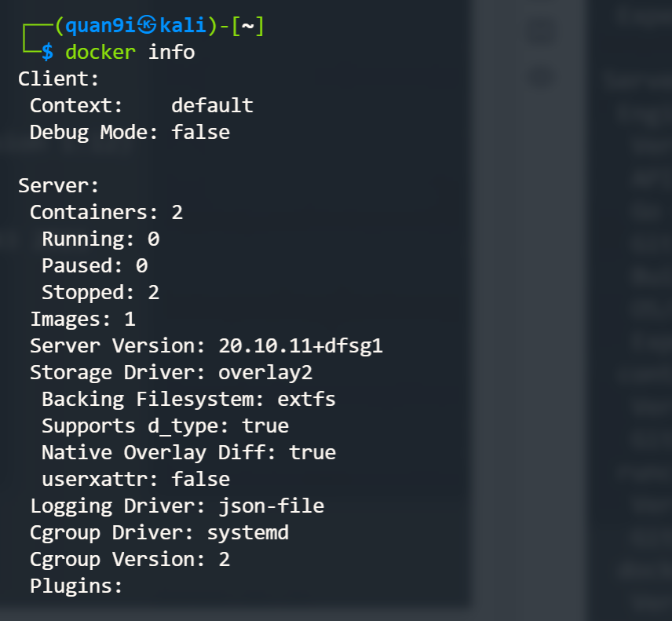Screen dimensions: 672x621
Task: Click the "systemd" cgroup driver value
Action: [248, 532]
